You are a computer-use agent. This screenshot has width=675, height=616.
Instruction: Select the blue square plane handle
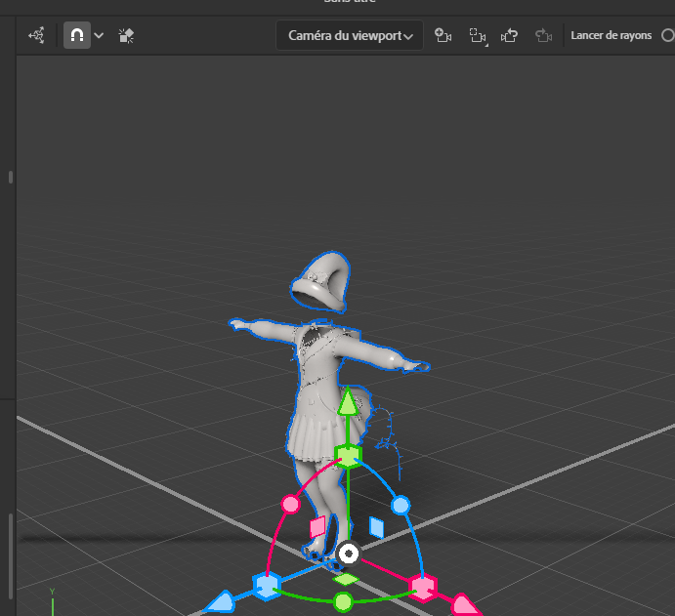point(377,527)
